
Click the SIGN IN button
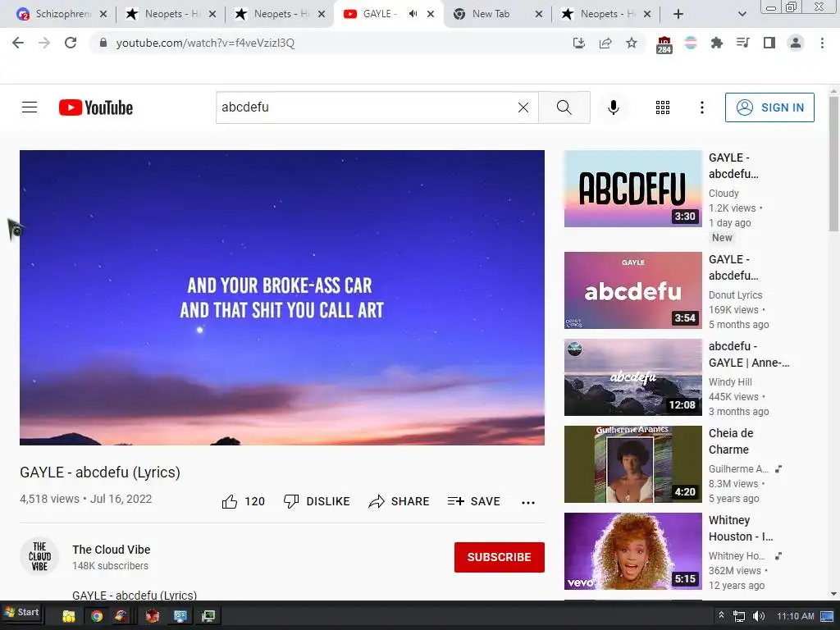(769, 107)
